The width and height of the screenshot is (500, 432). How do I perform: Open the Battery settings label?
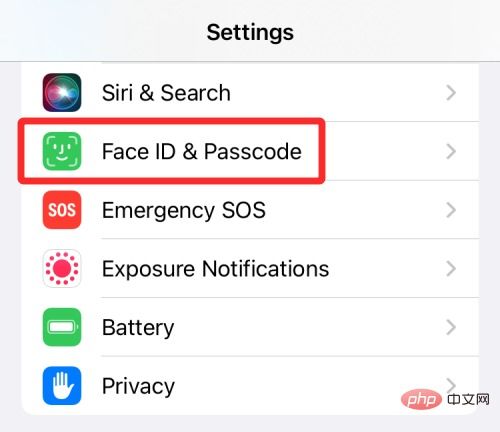(x=138, y=328)
